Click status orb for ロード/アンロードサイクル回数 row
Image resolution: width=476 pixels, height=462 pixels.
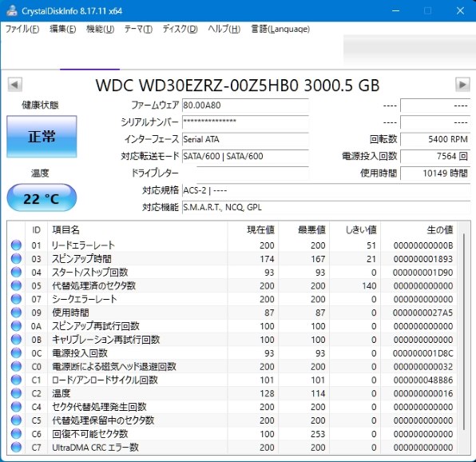coord(16,380)
